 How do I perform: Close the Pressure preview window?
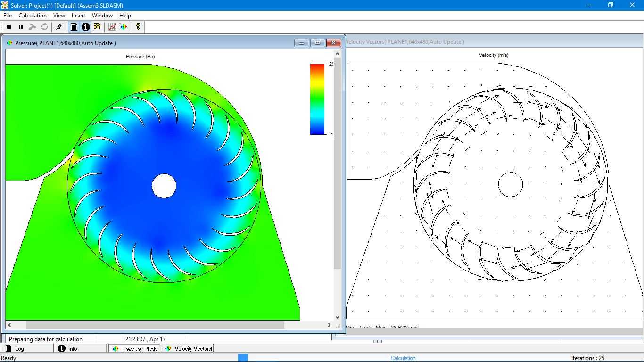(334, 43)
